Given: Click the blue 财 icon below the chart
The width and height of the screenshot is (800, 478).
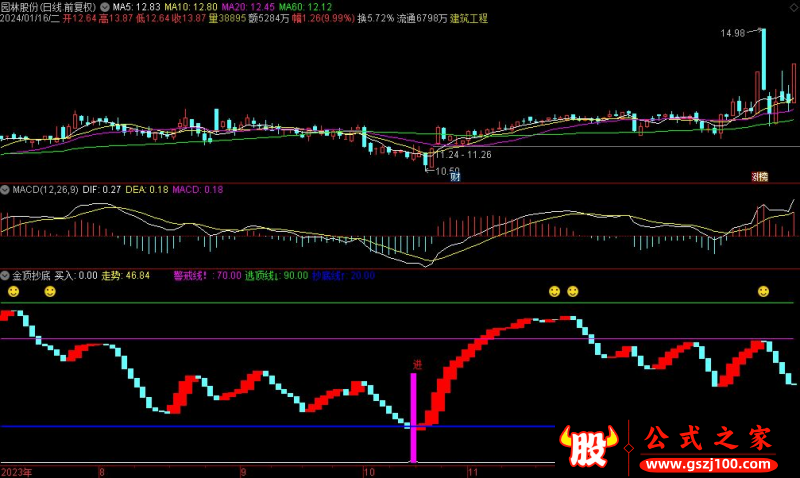Looking at the screenshot, I should tap(455, 177).
